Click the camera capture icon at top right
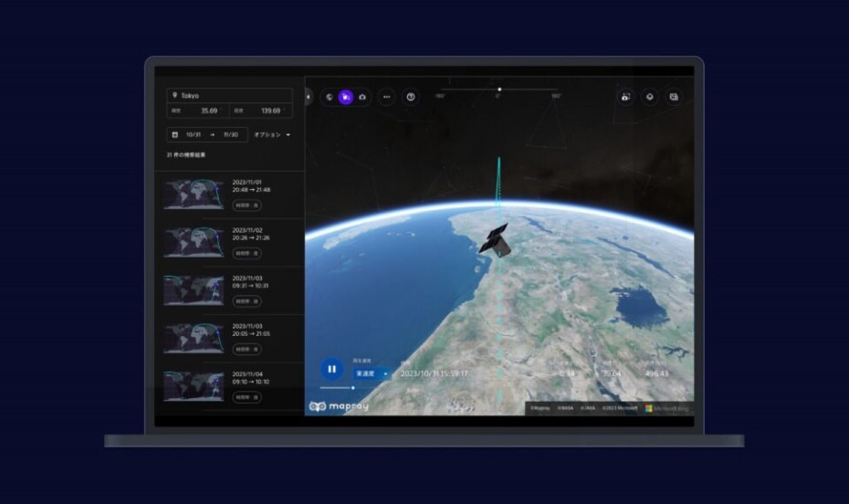Screen dimensions: 849x504 pyautogui.click(x=625, y=97)
